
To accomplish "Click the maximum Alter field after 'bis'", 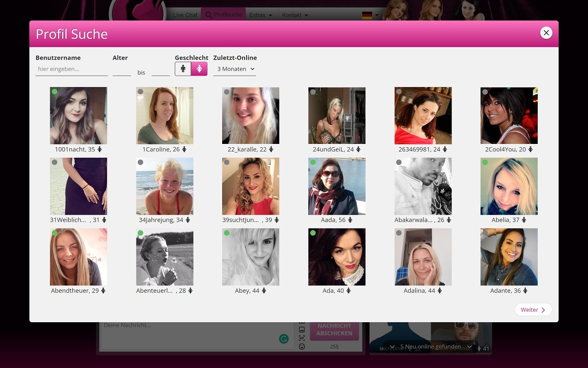I will click(x=160, y=70).
